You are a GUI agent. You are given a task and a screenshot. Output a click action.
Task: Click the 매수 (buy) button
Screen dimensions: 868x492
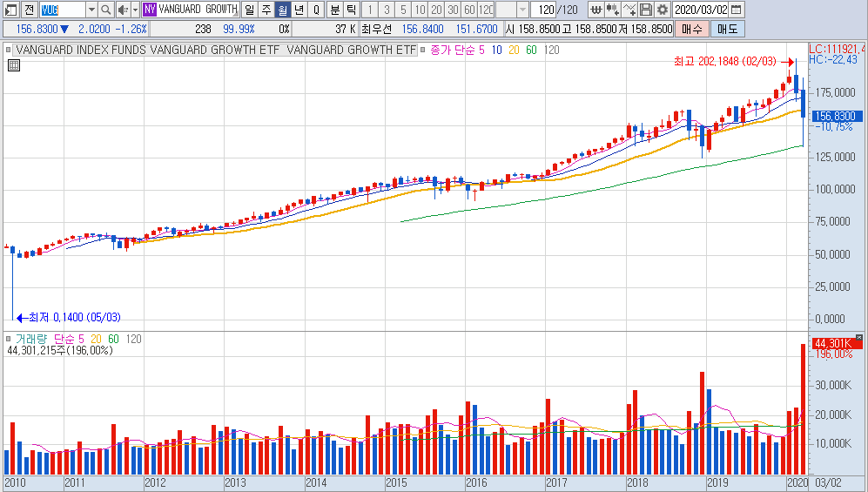[691, 29]
